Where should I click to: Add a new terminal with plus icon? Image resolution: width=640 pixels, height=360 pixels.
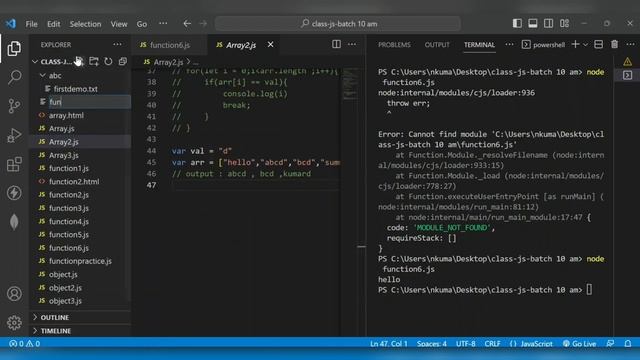click(576, 44)
